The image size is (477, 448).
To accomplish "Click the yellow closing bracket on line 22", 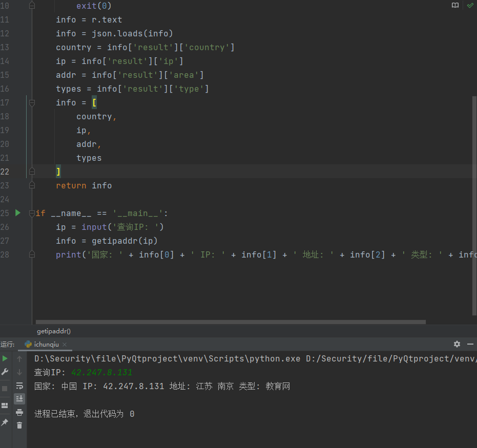I will point(58,172).
